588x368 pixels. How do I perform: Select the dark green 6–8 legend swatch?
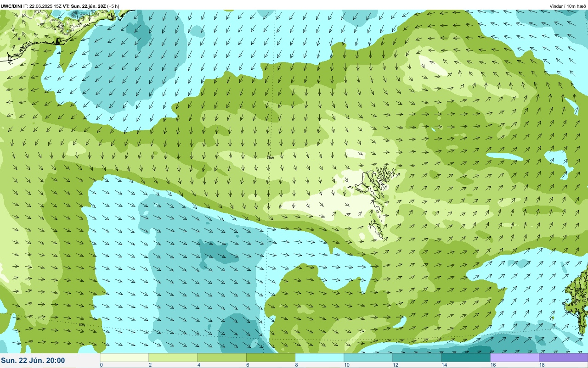pos(271,357)
